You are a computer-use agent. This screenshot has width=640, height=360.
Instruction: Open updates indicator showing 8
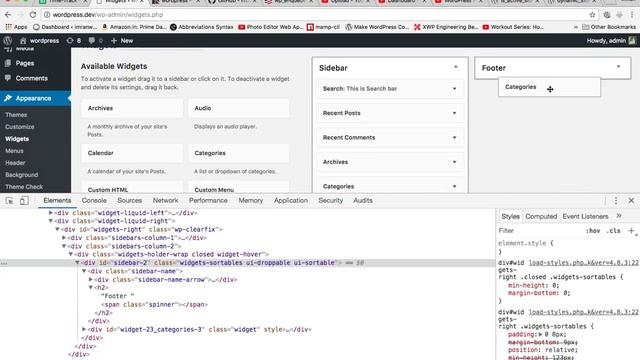coord(73,40)
